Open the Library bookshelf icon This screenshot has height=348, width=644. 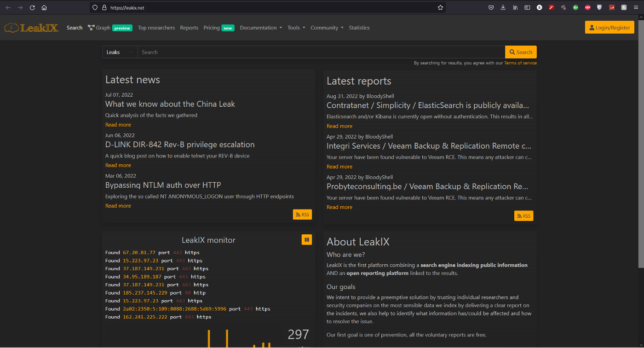tap(516, 7)
